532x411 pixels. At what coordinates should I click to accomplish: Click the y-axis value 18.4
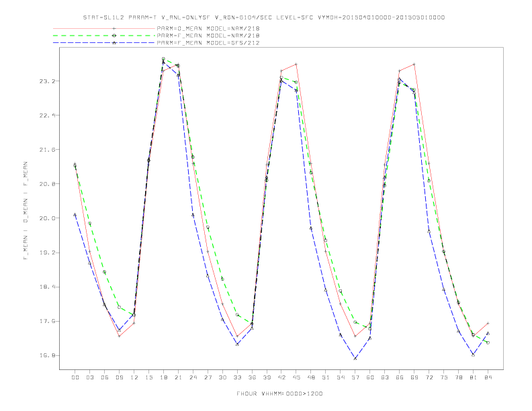[x=46, y=287]
